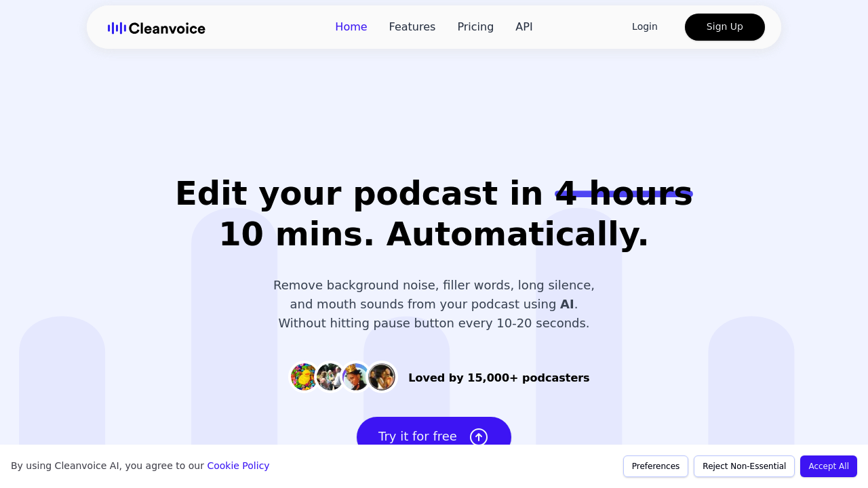Click the third podcaster avatar
This screenshot has height=488, width=868.
click(x=356, y=376)
